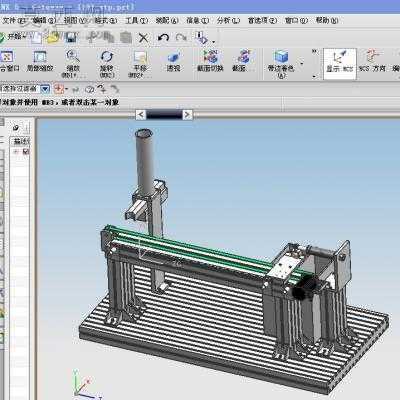Open the 视图 (View) menu

point(75,21)
